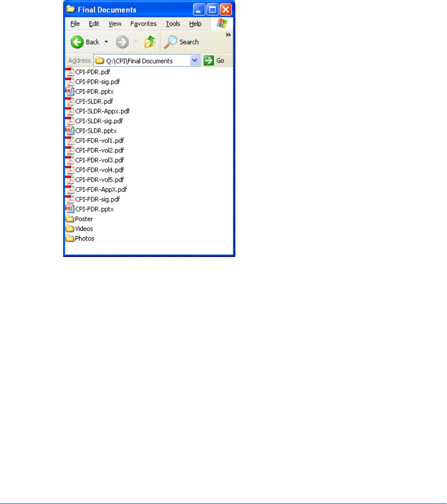The height and width of the screenshot is (504, 447).
Task: Select the Poster folder icon
Action: (x=70, y=219)
